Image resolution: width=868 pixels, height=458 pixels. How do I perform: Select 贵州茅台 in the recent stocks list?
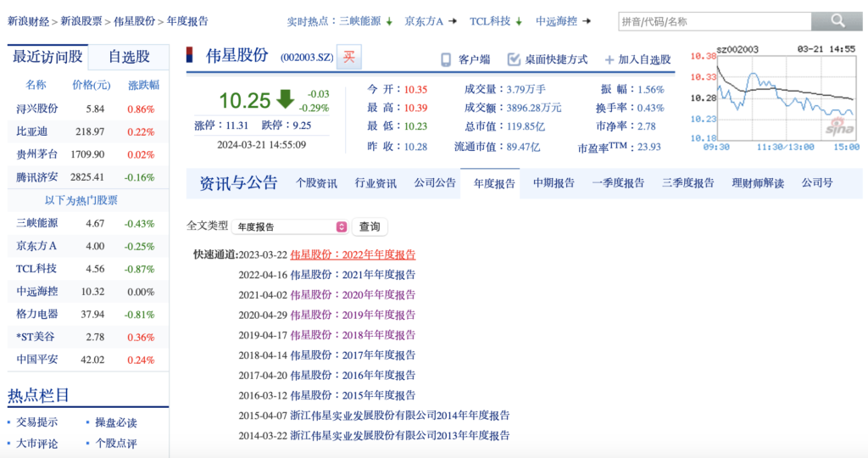36,154
